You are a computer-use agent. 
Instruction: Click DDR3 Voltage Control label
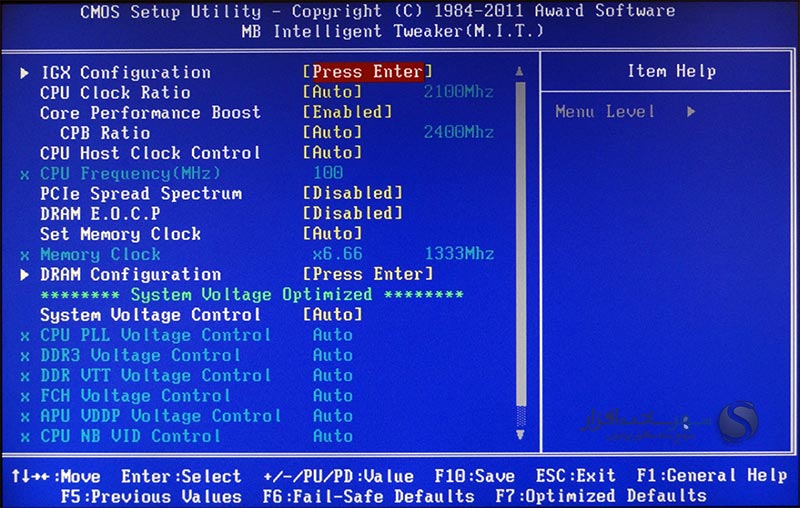click(140, 355)
